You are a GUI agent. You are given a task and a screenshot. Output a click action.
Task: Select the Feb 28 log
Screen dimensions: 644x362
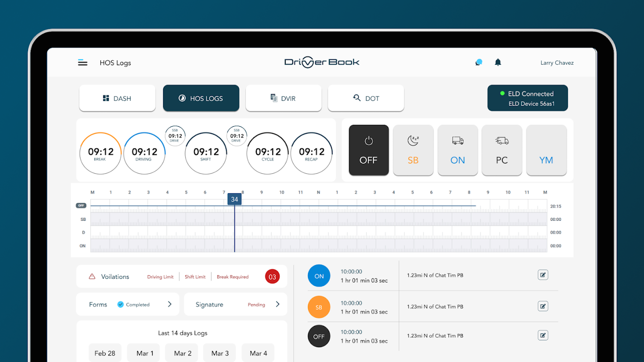tap(105, 353)
